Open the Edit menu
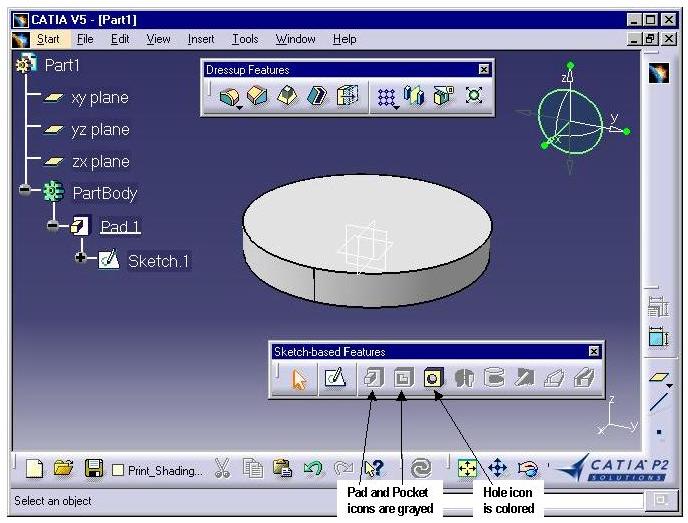This screenshot has height=523, width=688. (120, 39)
